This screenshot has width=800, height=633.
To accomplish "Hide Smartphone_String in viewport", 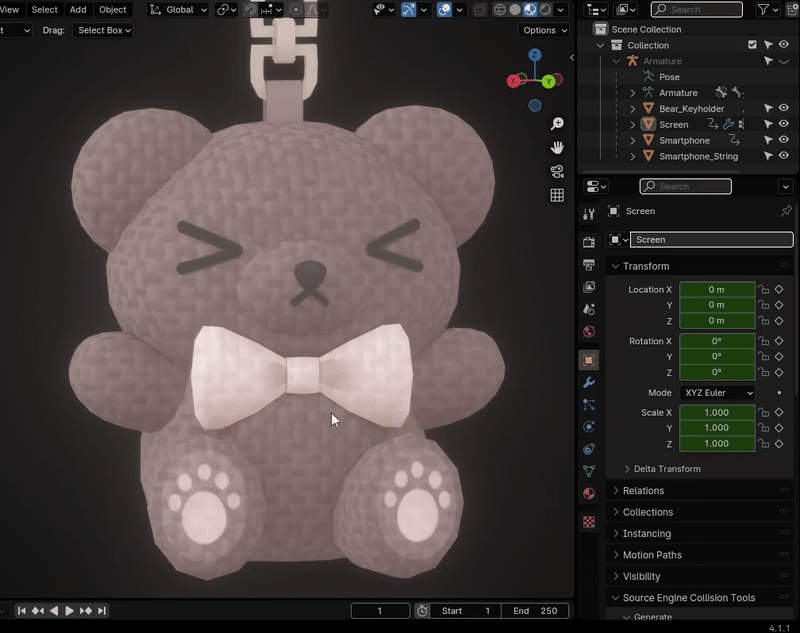I will [784, 156].
